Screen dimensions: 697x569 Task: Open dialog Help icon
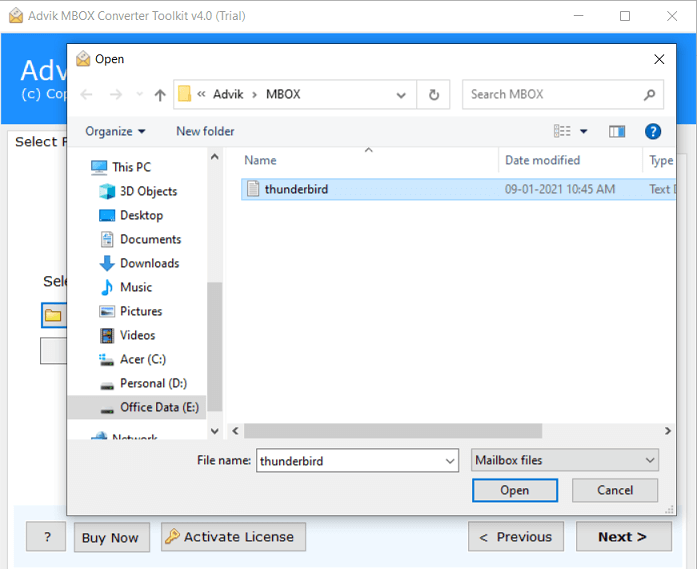[653, 131]
